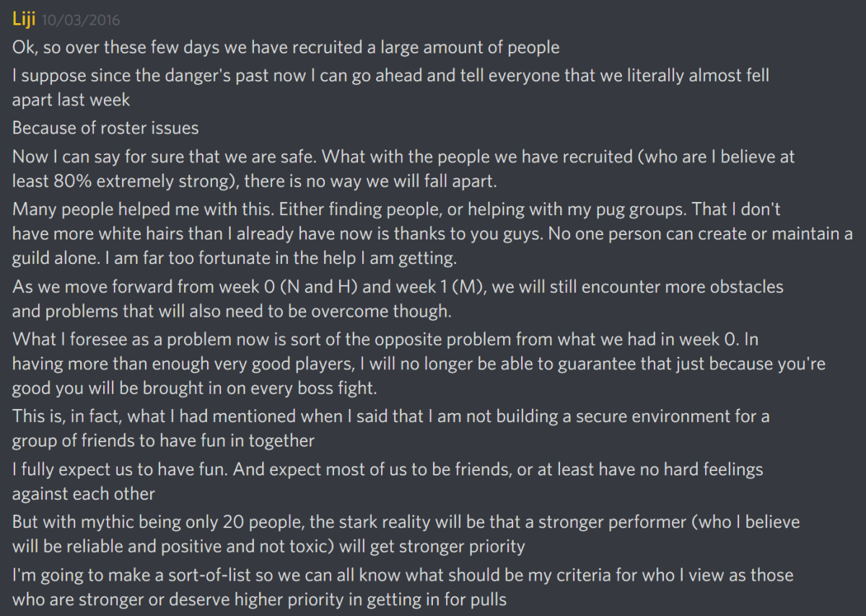
Task: Click the message starting "This is, in fact"
Action: pyautogui.click(x=390, y=416)
